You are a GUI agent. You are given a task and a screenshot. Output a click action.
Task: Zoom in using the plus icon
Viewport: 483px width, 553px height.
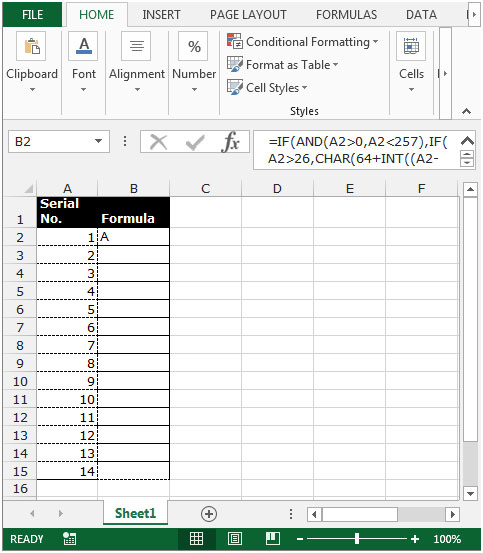(415, 539)
